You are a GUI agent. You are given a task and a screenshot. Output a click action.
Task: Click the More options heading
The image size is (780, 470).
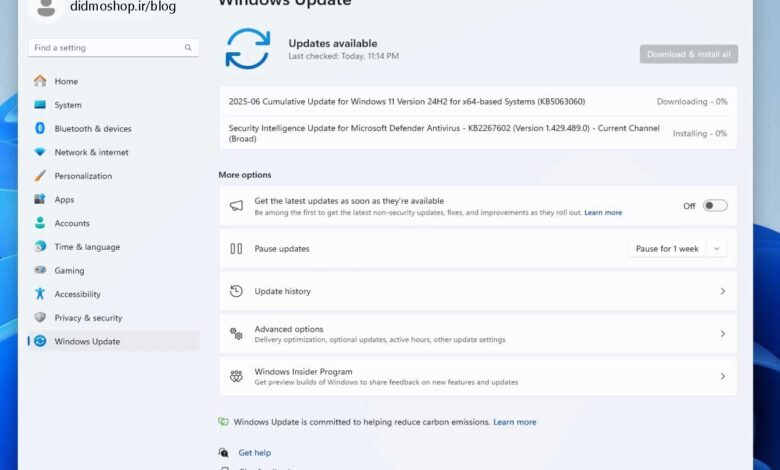point(245,175)
